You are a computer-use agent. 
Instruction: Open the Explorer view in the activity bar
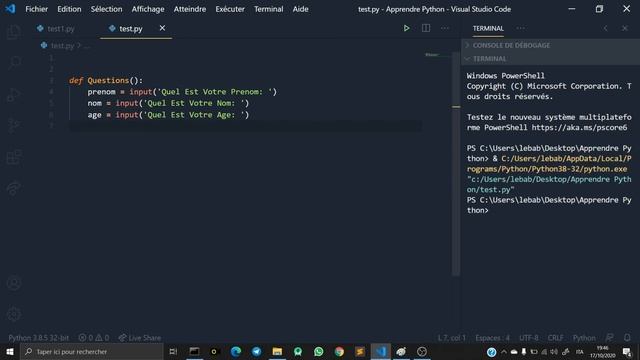click(14, 32)
